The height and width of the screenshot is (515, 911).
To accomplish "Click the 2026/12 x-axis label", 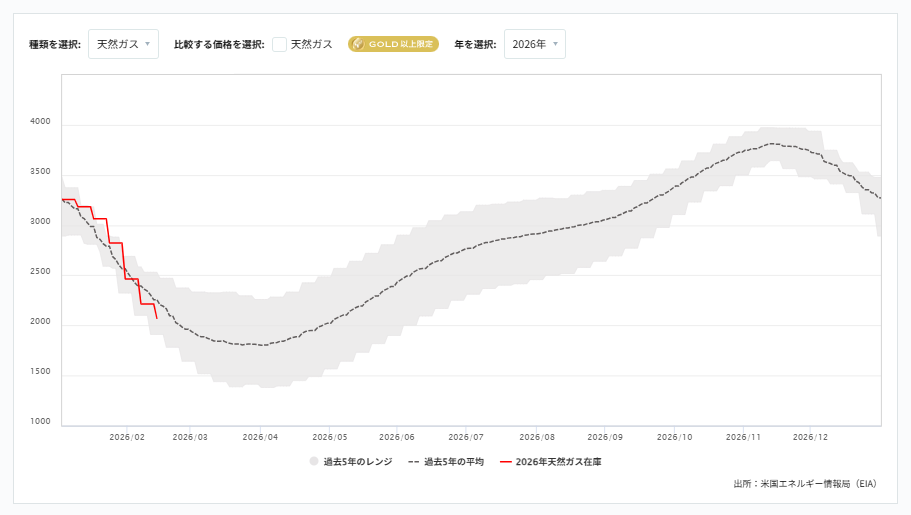I will point(810,437).
